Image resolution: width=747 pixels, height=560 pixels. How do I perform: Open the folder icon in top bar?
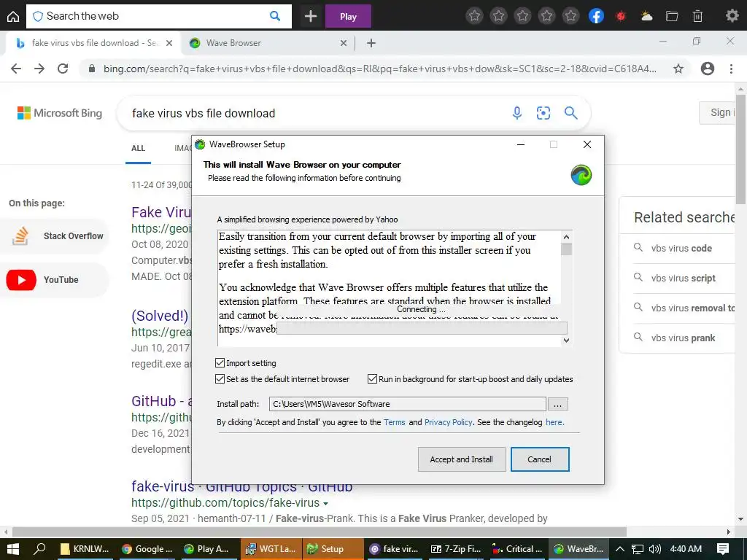pyautogui.click(x=672, y=16)
